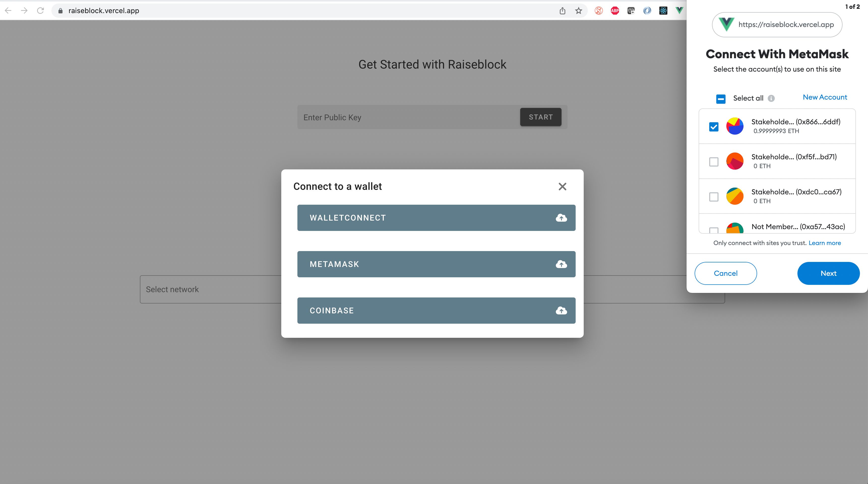This screenshot has width=868, height=484.
Task: Click the browser forward arrow
Action: (x=24, y=10)
